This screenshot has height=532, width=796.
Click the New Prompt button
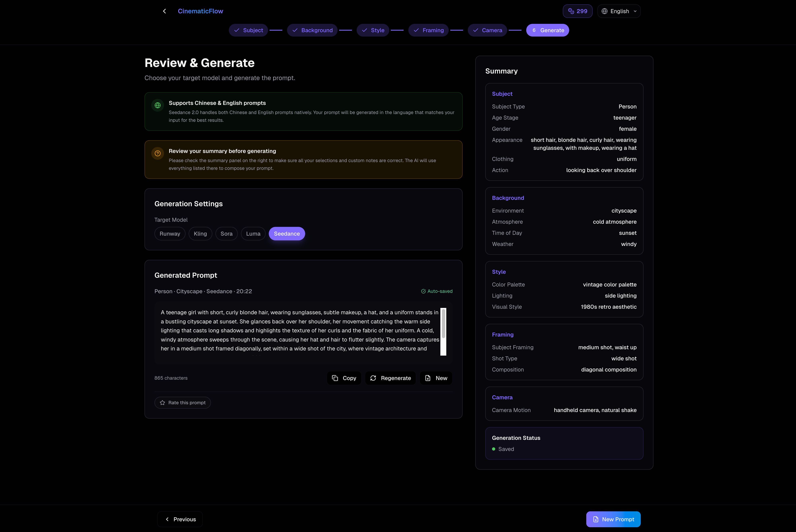613,519
